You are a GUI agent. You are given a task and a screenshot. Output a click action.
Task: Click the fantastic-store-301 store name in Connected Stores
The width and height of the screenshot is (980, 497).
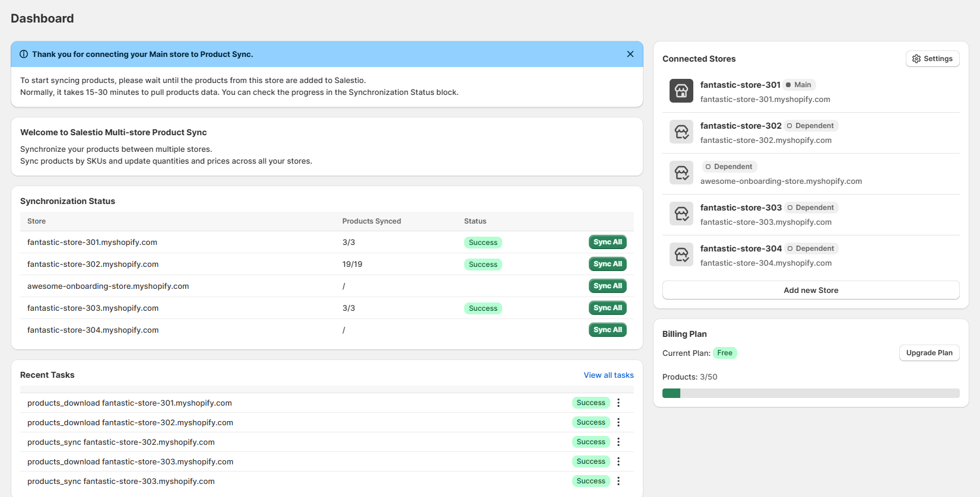[x=740, y=85]
